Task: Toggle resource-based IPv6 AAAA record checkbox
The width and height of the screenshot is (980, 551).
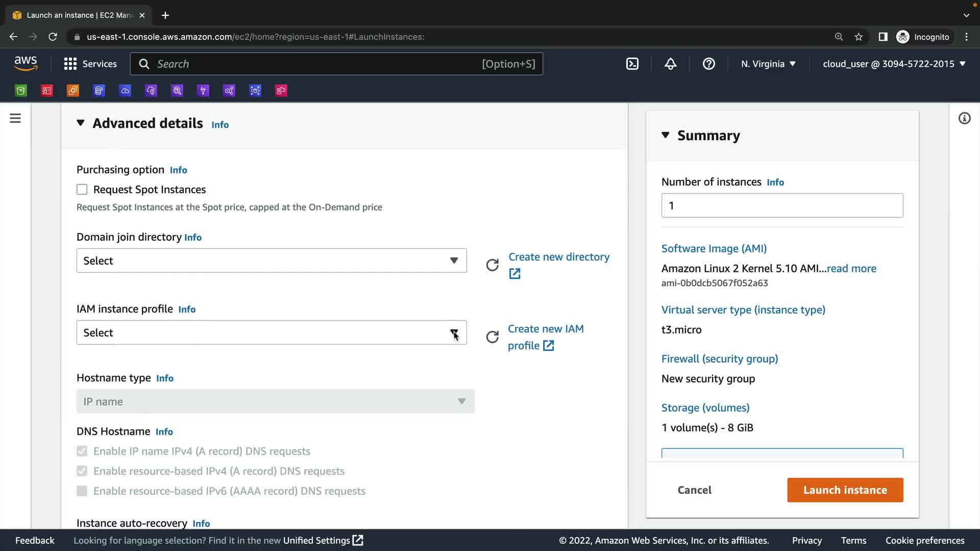Action: [x=82, y=491]
